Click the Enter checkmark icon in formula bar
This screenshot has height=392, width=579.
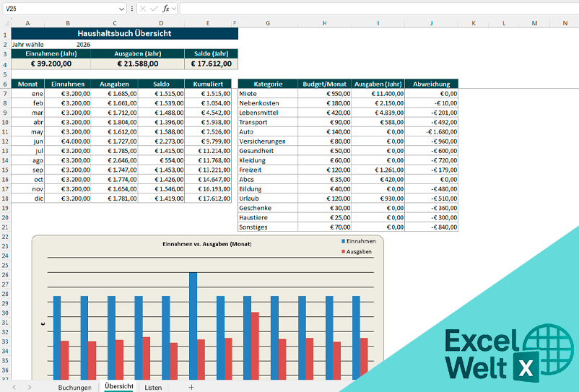(x=154, y=8)
